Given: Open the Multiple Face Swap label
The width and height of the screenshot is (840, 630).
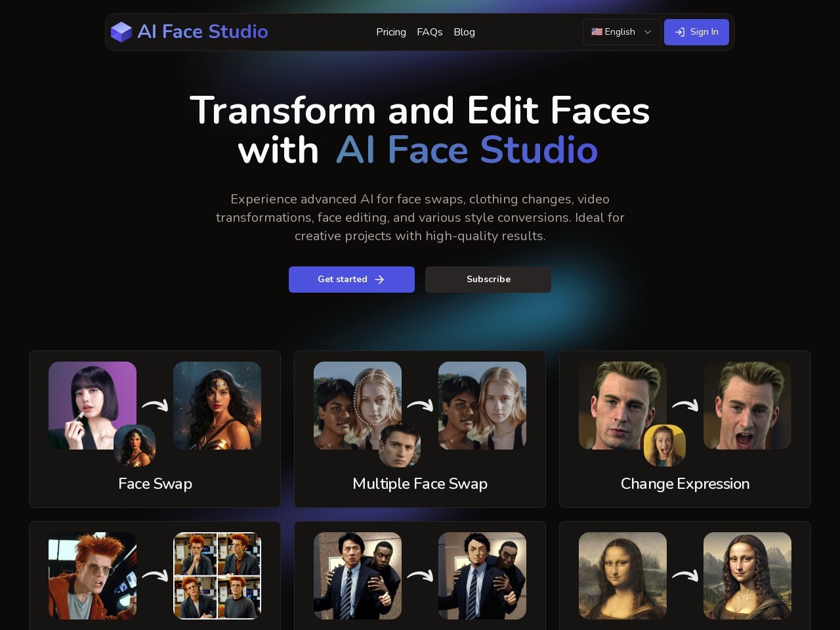Looking at the screenshot, I should pos(420,484).
